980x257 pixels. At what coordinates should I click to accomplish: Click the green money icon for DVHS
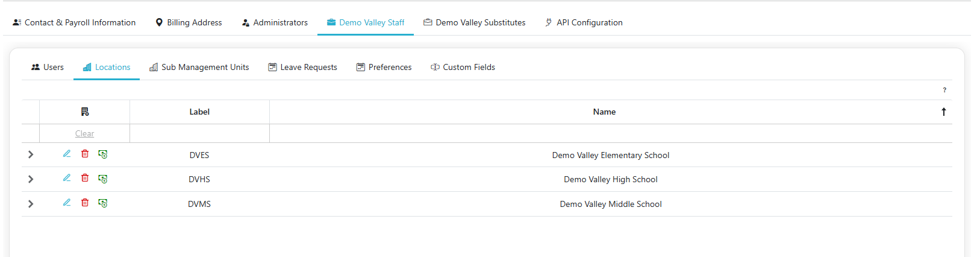pos(103,179)
